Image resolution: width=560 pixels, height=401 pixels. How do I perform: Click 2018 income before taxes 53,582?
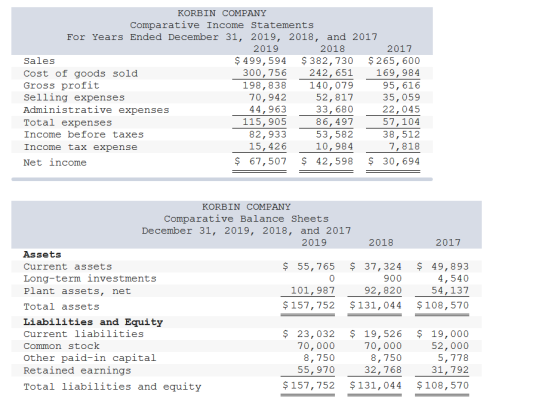coord(335,135)
